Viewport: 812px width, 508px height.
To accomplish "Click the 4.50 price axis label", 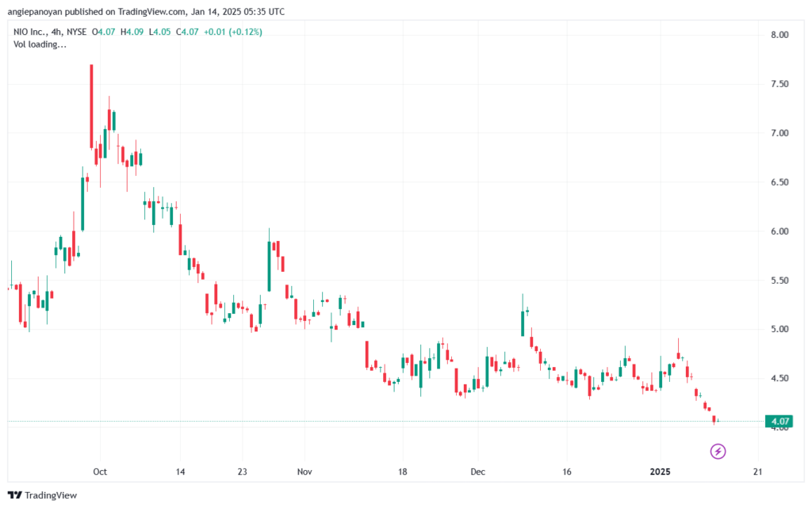I will click(779, 378).
